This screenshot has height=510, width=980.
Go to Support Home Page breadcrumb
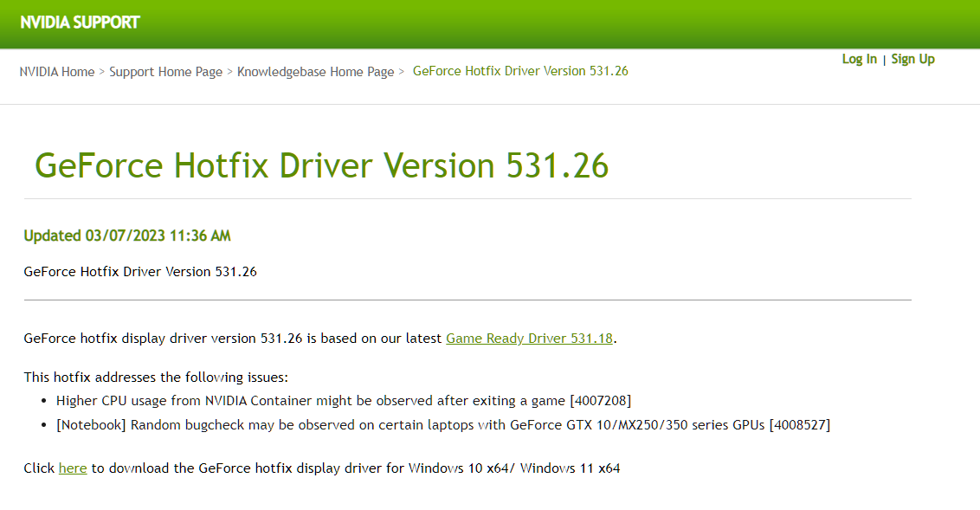pos(165,72)
